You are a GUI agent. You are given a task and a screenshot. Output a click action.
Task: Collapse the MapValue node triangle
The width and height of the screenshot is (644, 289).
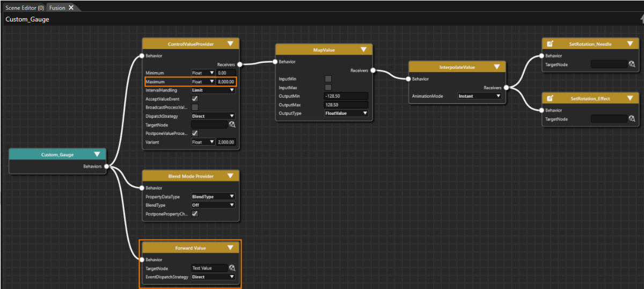coord(363,49)
